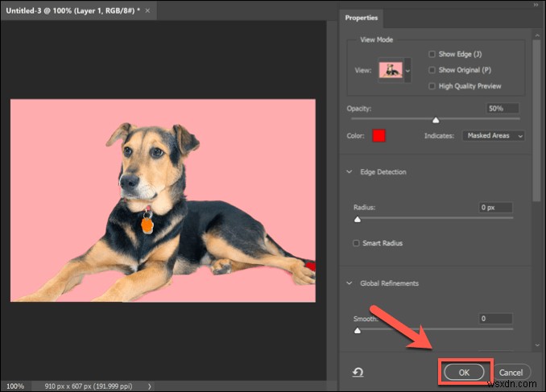Screen dimensions: 546x392
Task: Enable the Show Original (P) checkbox
Action: pos(432,70)
